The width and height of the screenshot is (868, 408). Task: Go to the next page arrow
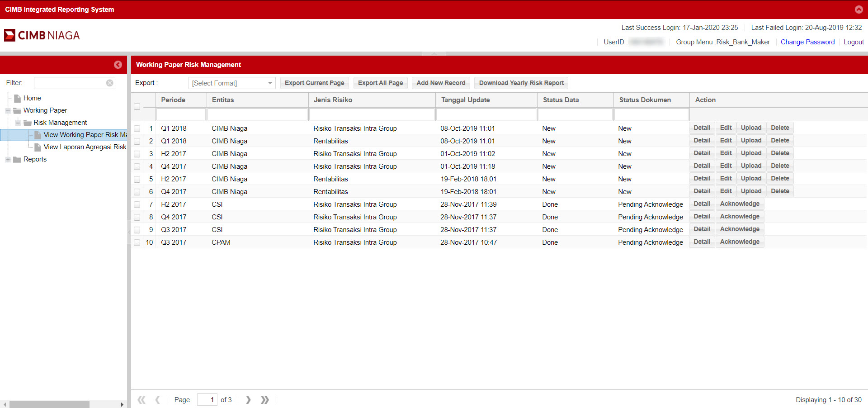[248, 400]
